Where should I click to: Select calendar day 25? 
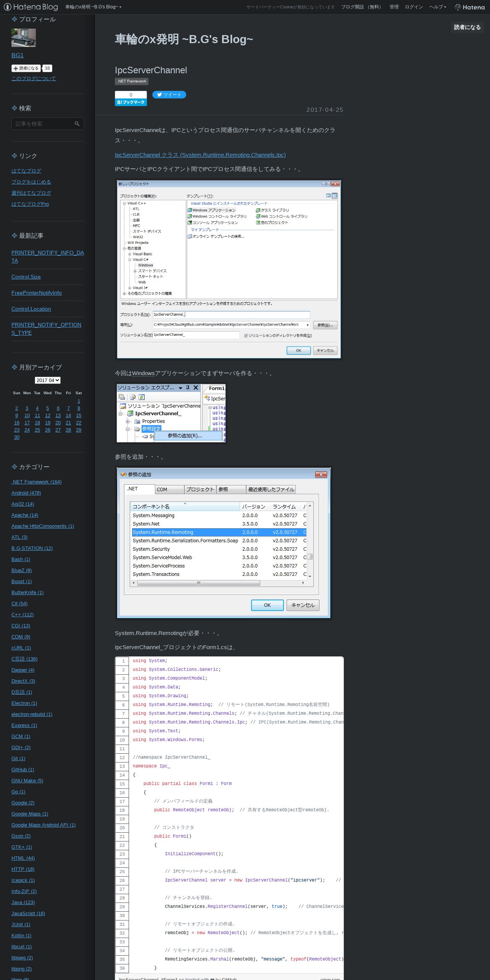37,430
